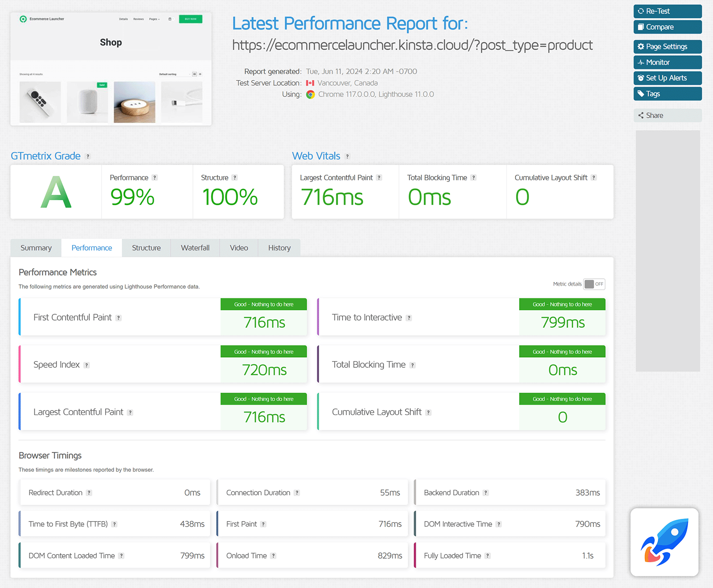Click help icon next to Speed Index
This screenshot has width=713, height=588.
point(86,365)
